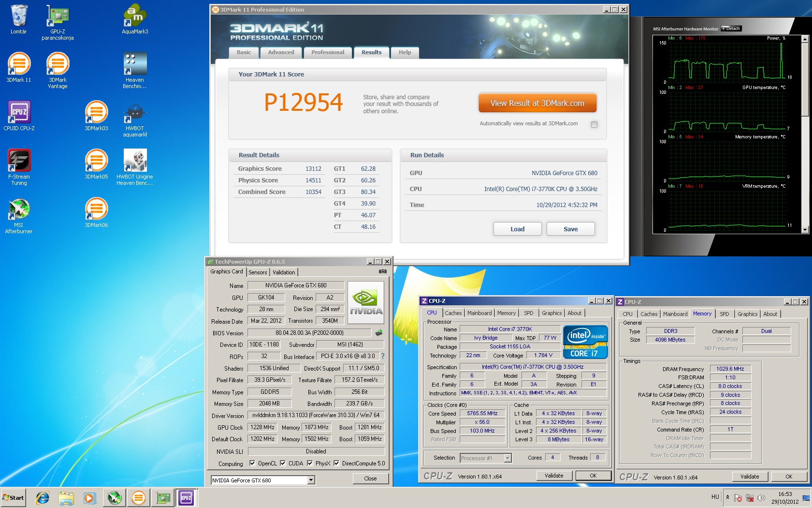This screenshot has width=812, height=508.
Task: Select the 3DMark 11 desktop shortcut
Action: (19, 68)
